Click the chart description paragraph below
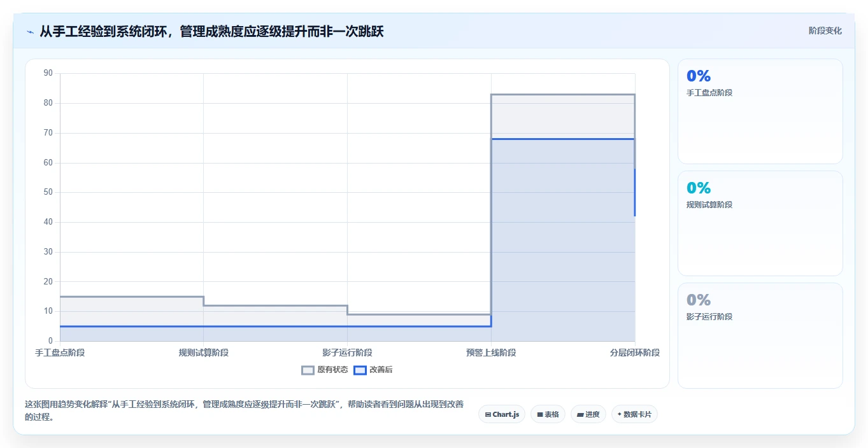The height and width of the screenshot is (448, 868). (244, 411)
